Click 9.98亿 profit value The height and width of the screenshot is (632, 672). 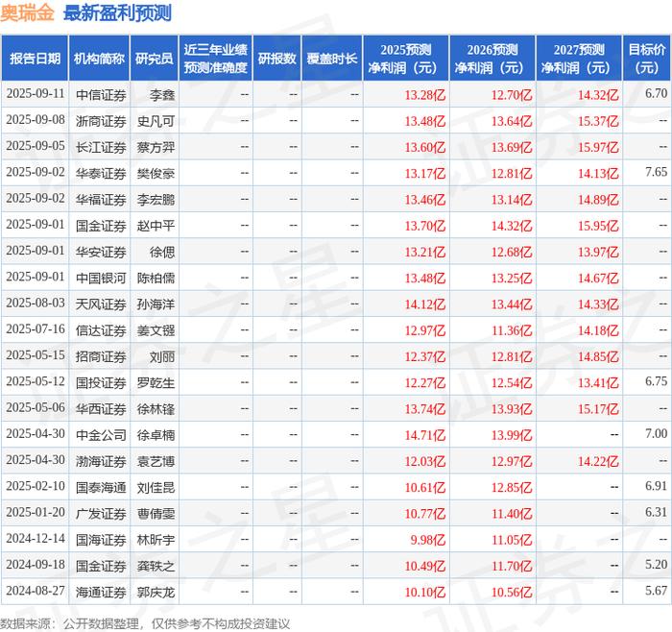tap(428, 540)
